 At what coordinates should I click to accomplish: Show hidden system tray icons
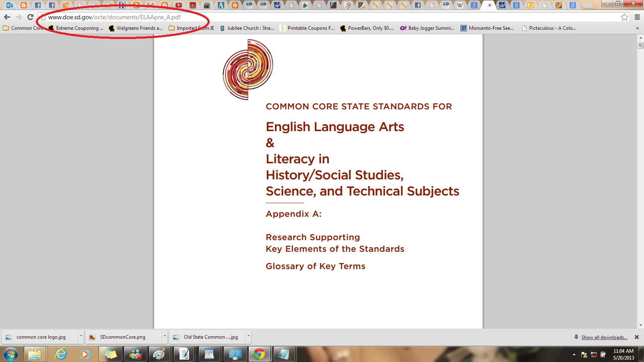click(x=574, y=354)
